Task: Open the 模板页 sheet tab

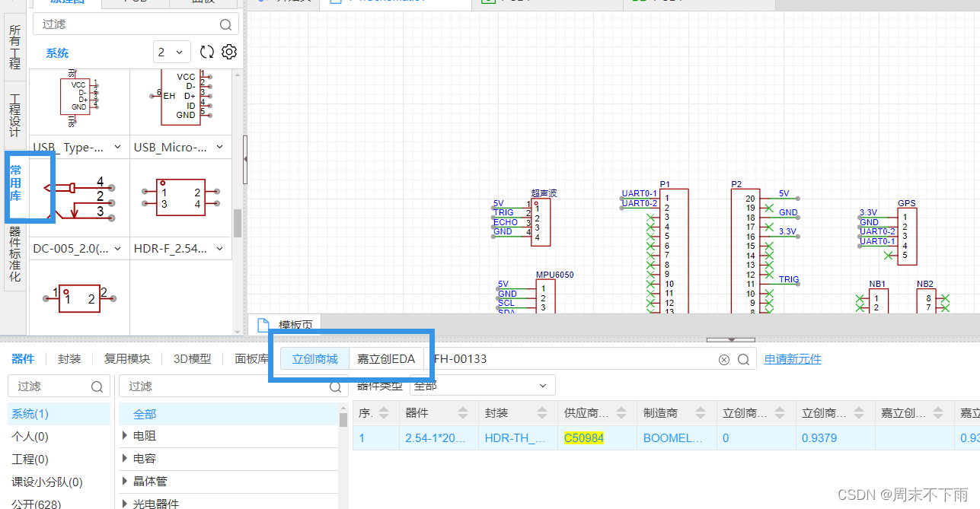Action: tap(286, 324)
